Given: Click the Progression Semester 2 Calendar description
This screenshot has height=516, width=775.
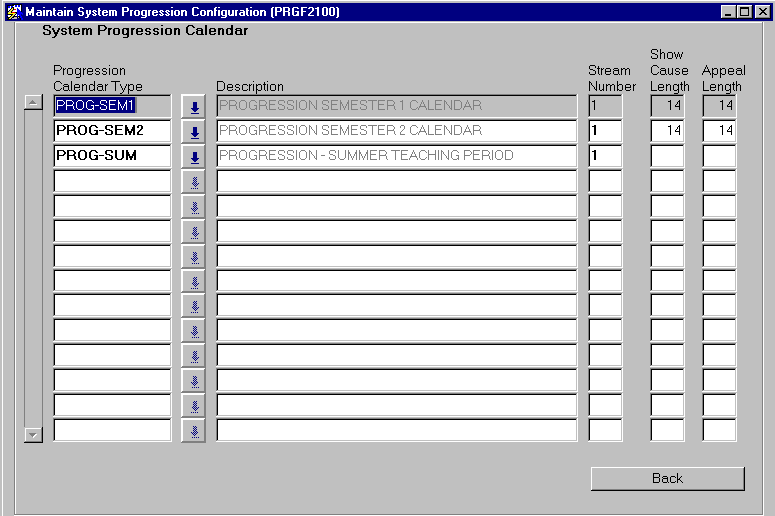Looking at the screenshot, I should tap(396, 131).
